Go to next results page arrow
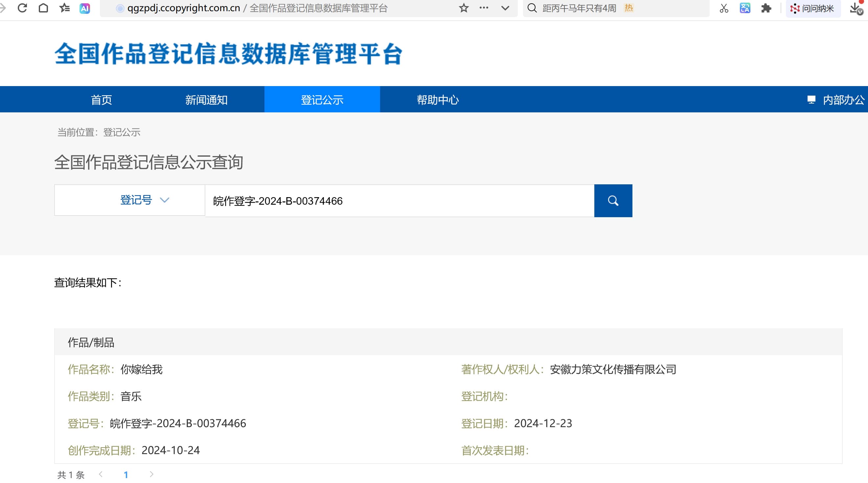 click(151, 474)
